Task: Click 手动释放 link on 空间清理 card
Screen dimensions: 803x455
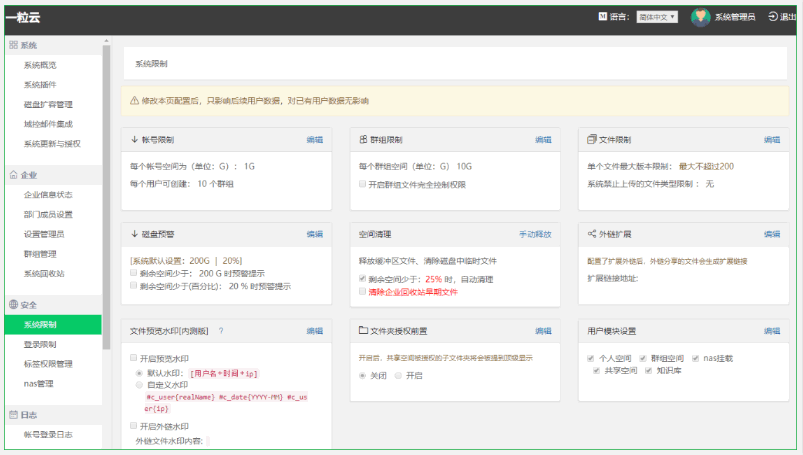Action: [535, 234]
